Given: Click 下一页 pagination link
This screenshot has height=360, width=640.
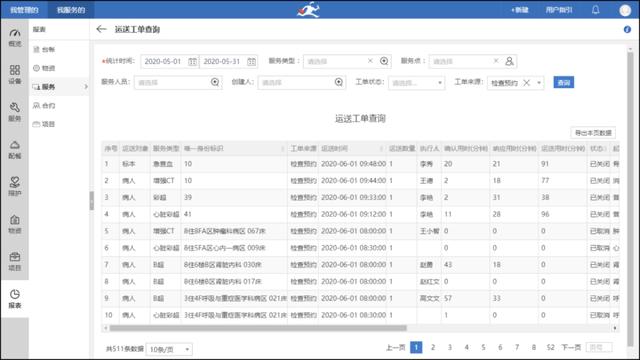Looking at the screenshot, I should 571,347.
